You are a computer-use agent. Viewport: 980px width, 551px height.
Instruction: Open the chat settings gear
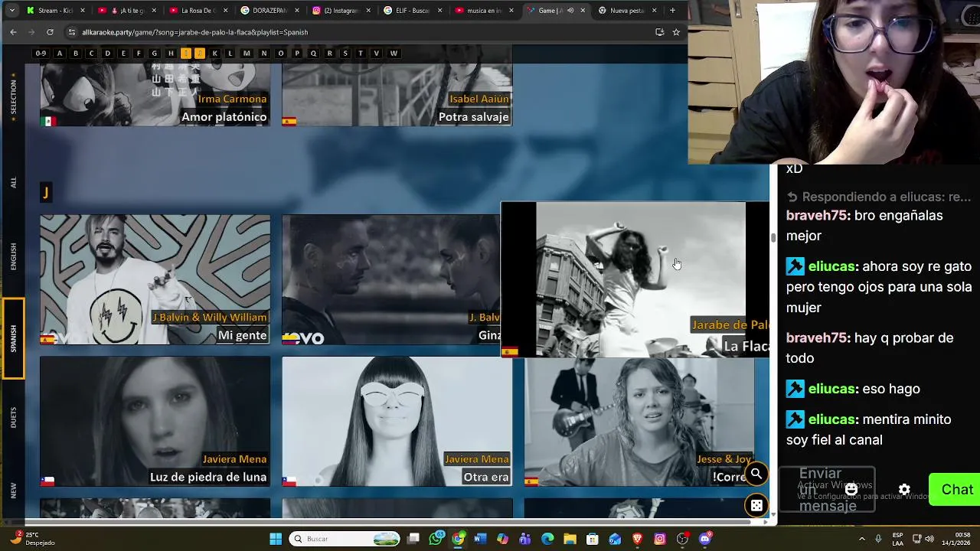[904, 490]
